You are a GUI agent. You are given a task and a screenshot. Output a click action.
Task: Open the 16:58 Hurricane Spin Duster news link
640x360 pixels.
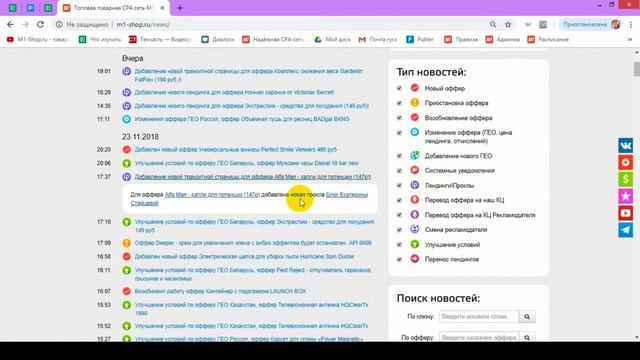tap(244, 257)
